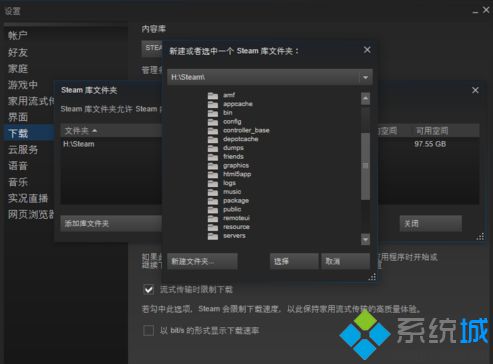Open 好友 settings section
Image resolution: width=493 pixels, height=364 pixels.
pos(18,52)
